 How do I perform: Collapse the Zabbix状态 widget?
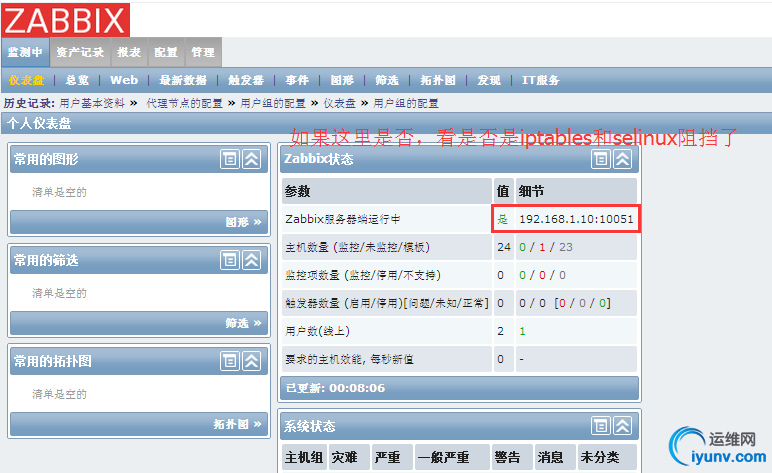622,159
